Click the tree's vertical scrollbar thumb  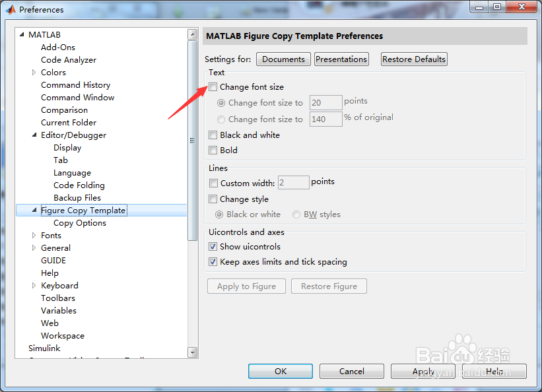193,141
